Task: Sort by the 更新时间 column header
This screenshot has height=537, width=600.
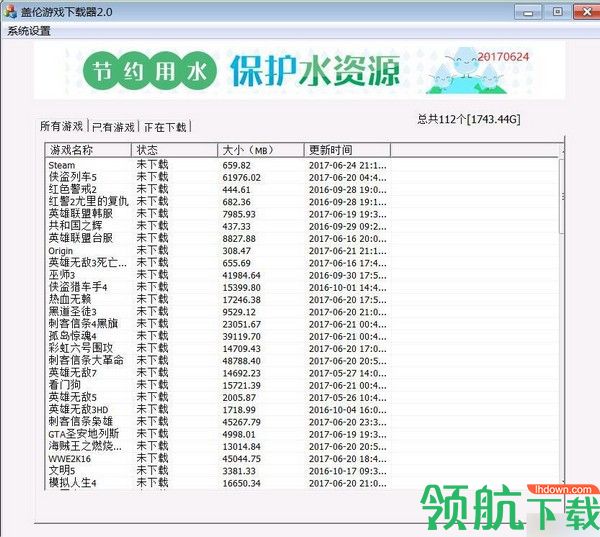Action: tap(347, 150)
